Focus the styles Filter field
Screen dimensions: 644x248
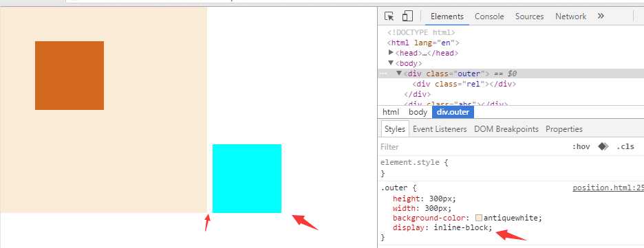(x=472, y=147)
